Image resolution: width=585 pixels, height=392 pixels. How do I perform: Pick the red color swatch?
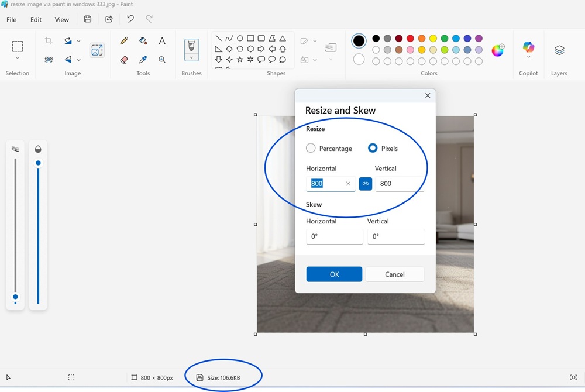point(410,39)
